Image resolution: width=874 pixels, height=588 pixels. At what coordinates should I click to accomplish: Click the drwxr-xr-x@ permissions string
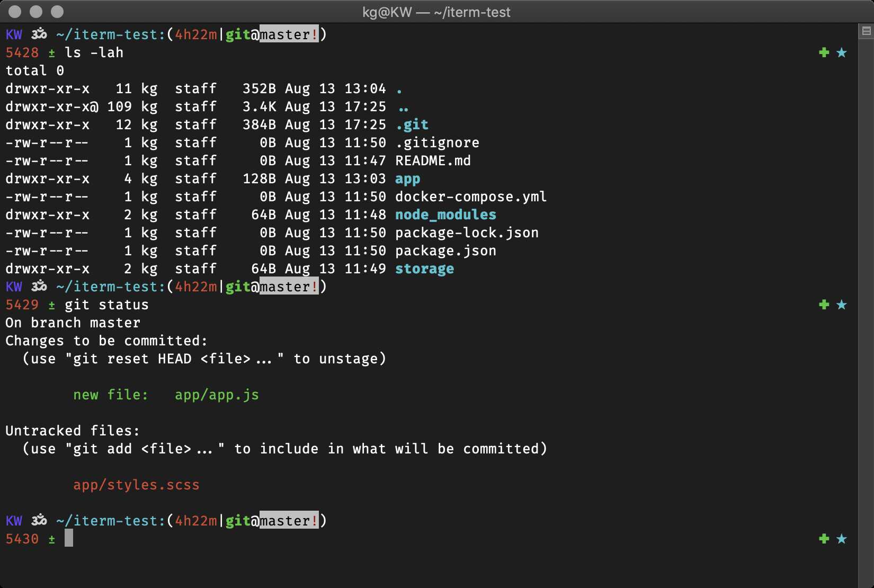[52, 106]
